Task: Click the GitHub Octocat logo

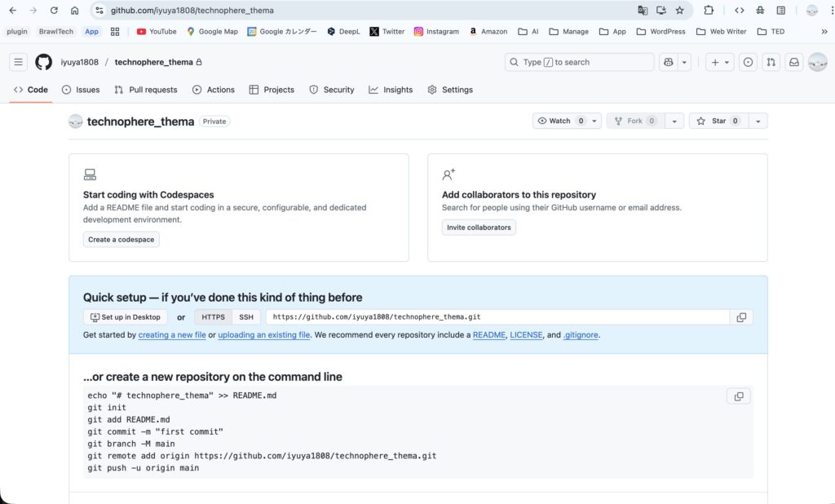Action: tap(43, 62)
